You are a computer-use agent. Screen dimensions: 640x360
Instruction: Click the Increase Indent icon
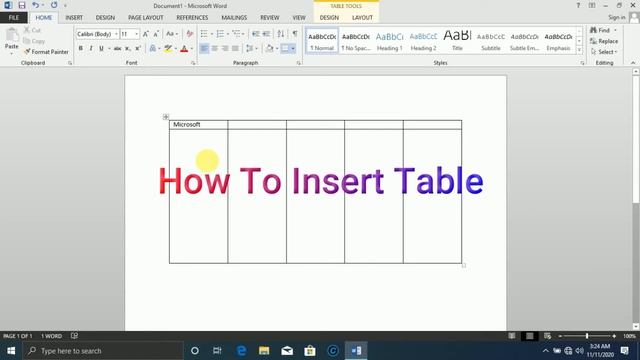[x=266, y=34]
